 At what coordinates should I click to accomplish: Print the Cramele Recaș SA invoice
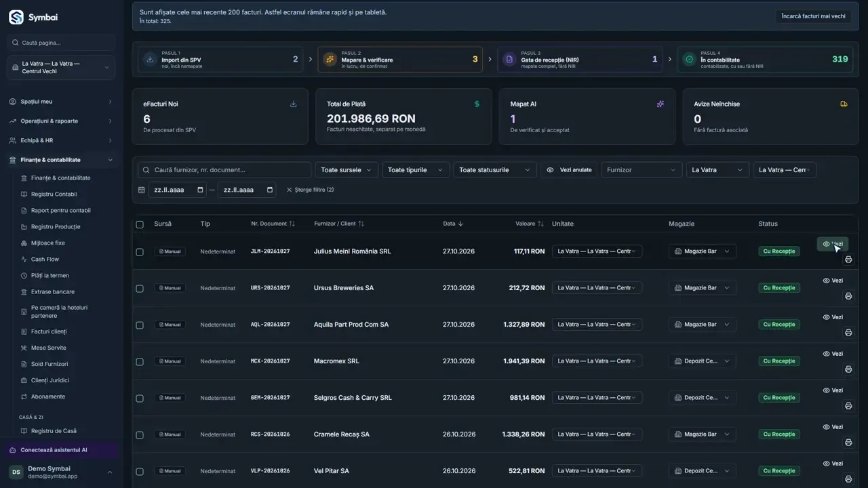pos(848,443)
